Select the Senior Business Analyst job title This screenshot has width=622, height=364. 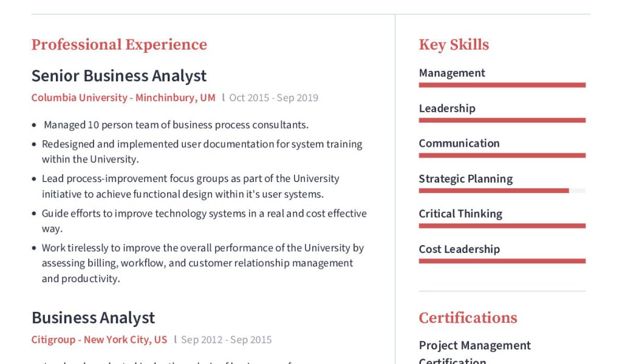click(x=119, y=76)
